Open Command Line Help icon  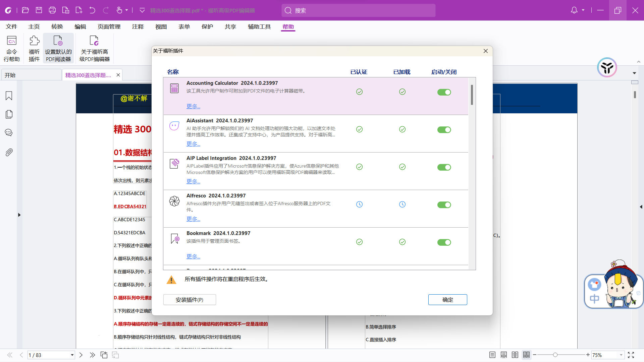coord(12,49)
